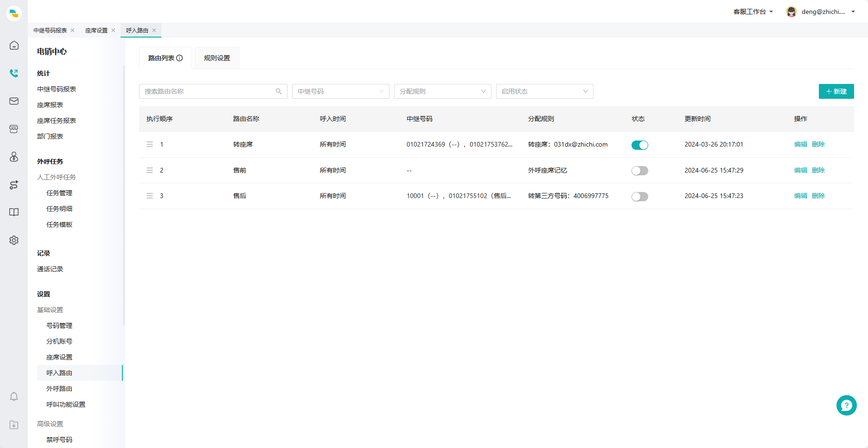
Task: Delete the 售后 route
Action: (818, 196)
